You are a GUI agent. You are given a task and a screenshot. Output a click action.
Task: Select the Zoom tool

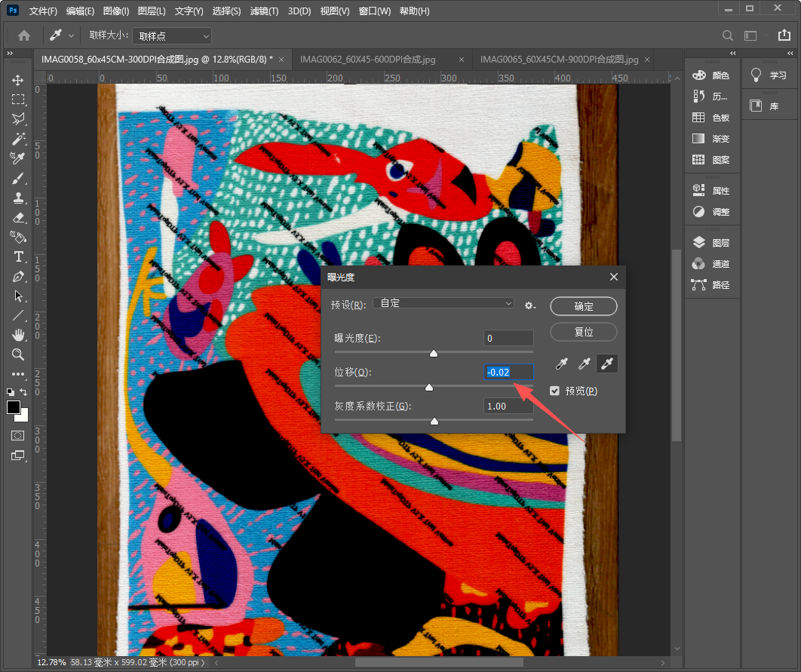tap(18, 354)
